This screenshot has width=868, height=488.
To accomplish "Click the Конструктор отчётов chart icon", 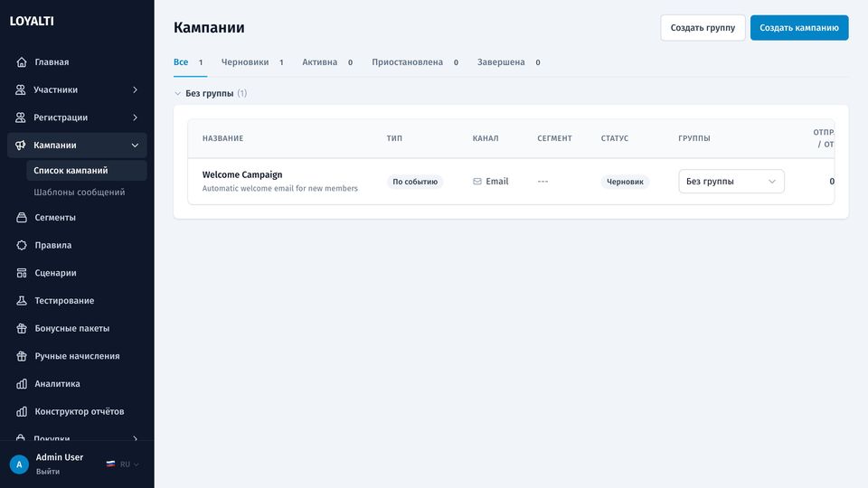I will pos(22,411).
